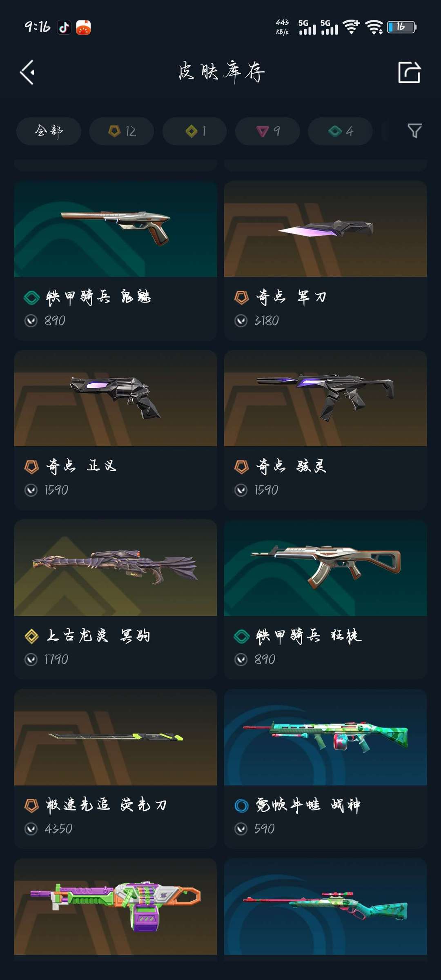Open the share export icon
Viewport: 441px width, 980px height.
(x=409, y=72)
